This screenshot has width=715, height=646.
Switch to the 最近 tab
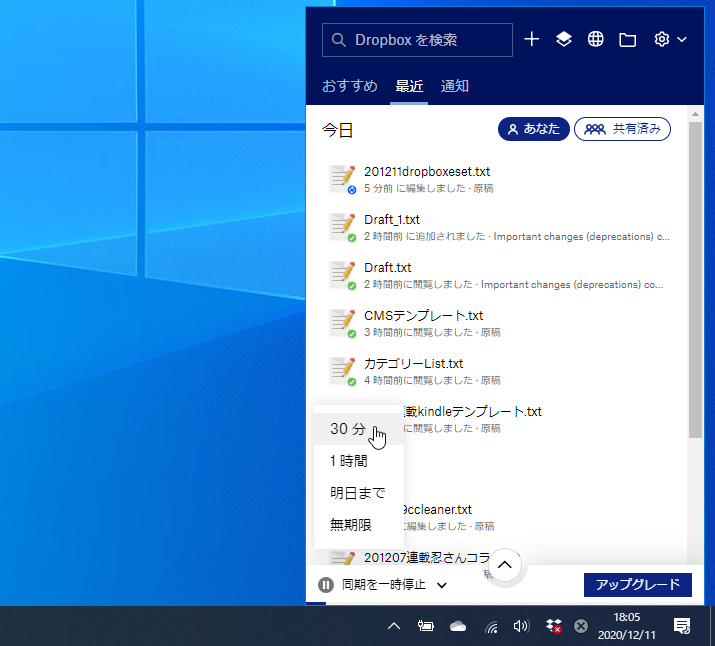409,86
